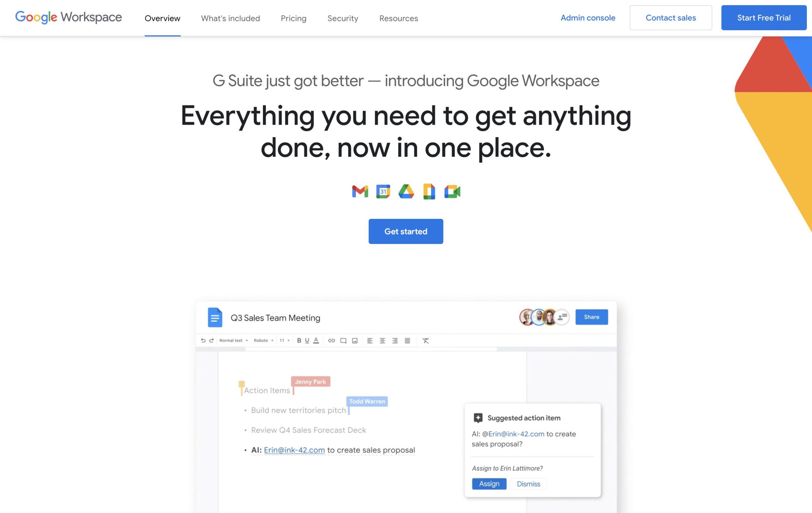Click the Google Docs document icon
Image resolution: width=812 pixels, height=513 pixels.
coord(215,317)
